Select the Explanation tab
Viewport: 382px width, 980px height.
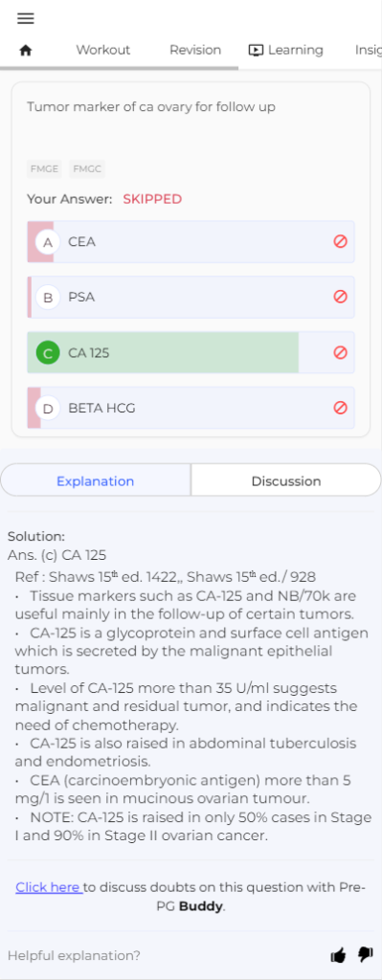(96, 481)
